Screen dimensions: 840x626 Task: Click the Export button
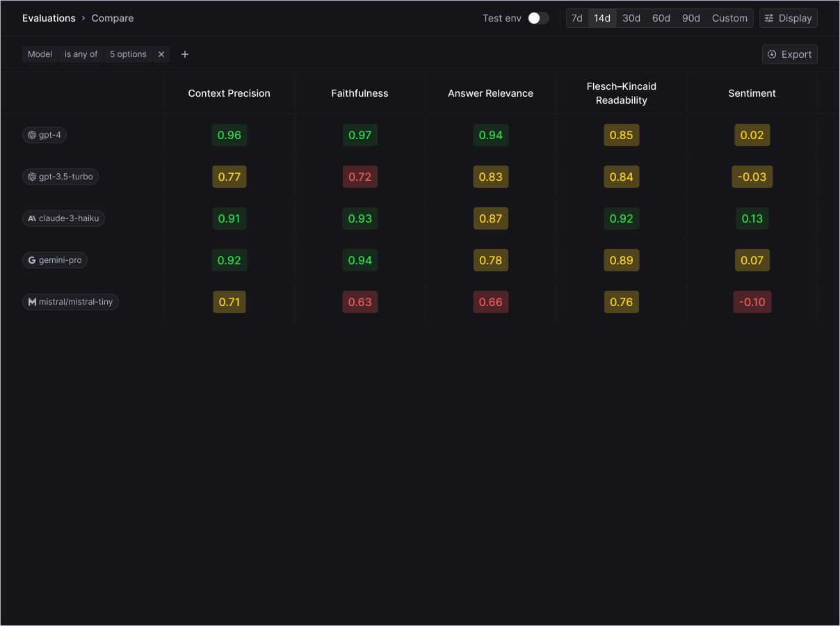789,54
